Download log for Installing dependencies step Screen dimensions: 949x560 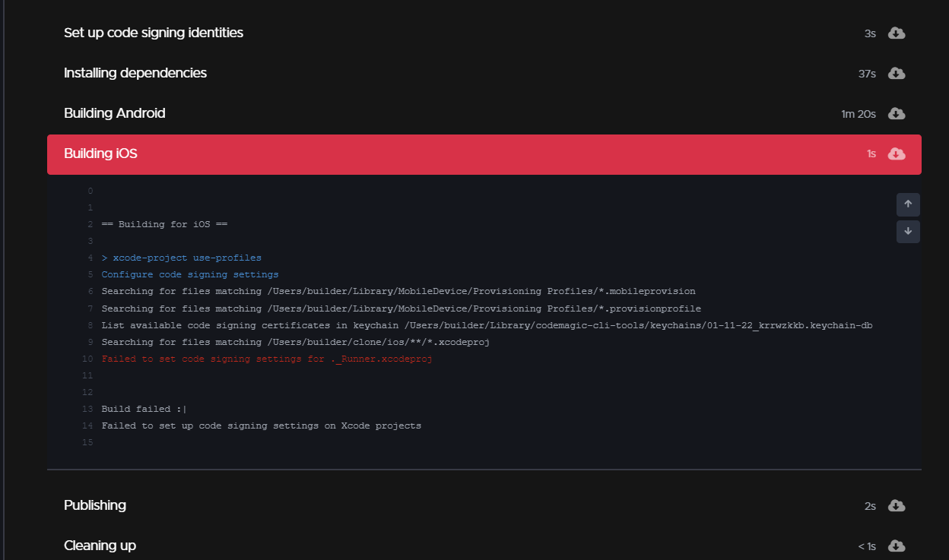point(897,74)
